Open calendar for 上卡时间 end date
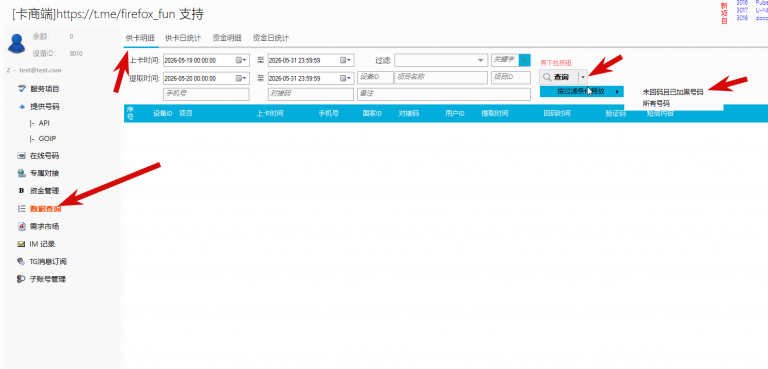The height and width of the screenshot is (369, 768). click(345, 60)
